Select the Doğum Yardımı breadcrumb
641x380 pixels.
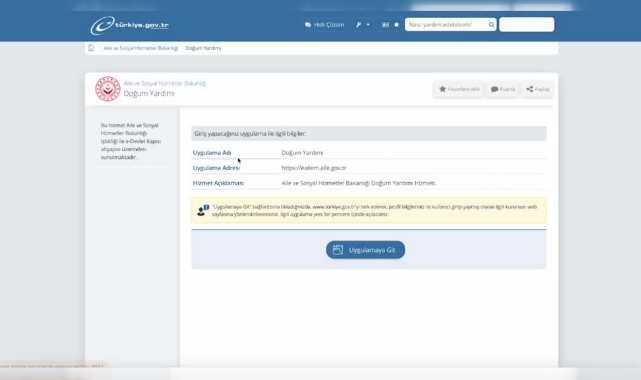(x=203, y=48)
